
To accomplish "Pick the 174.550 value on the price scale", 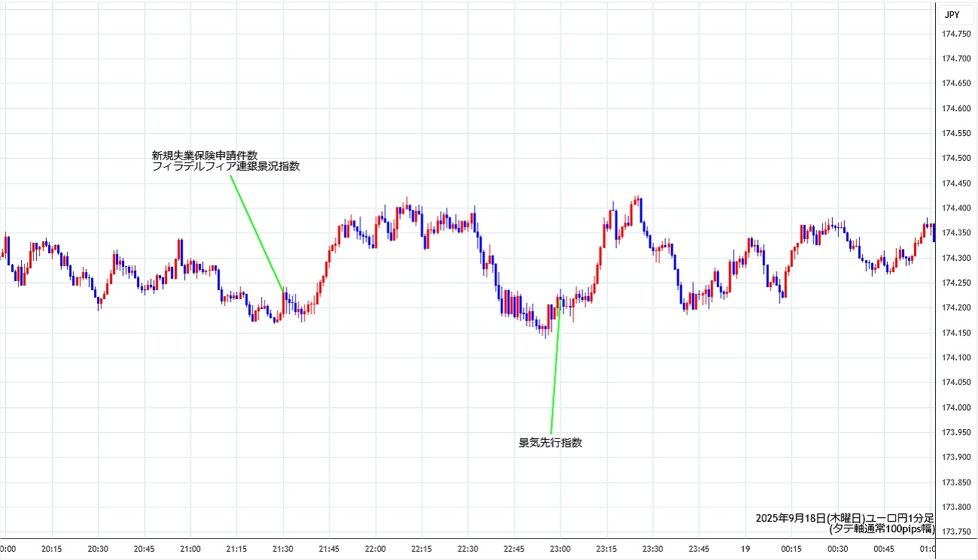I will point(957,133).
